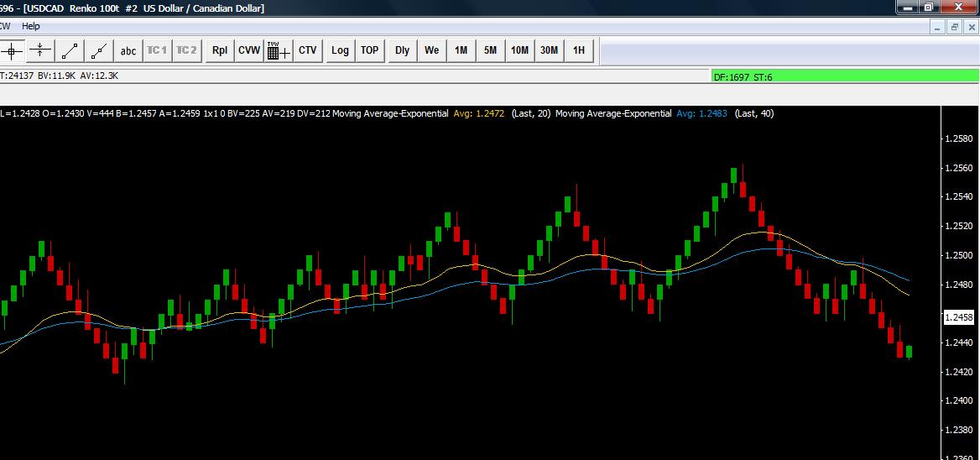Switch chart to We weekly timeframe
980x460 pixels.
tap(432, 50)
